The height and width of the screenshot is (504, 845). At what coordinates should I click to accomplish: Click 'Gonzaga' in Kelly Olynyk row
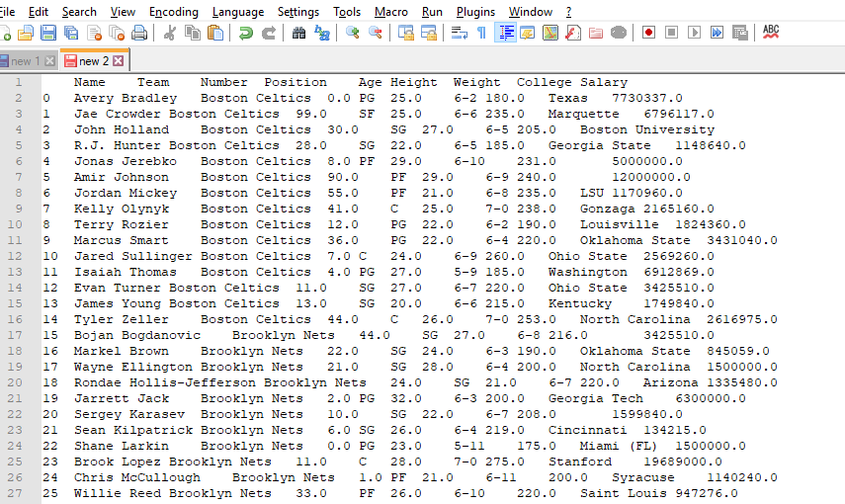[608, 209]
